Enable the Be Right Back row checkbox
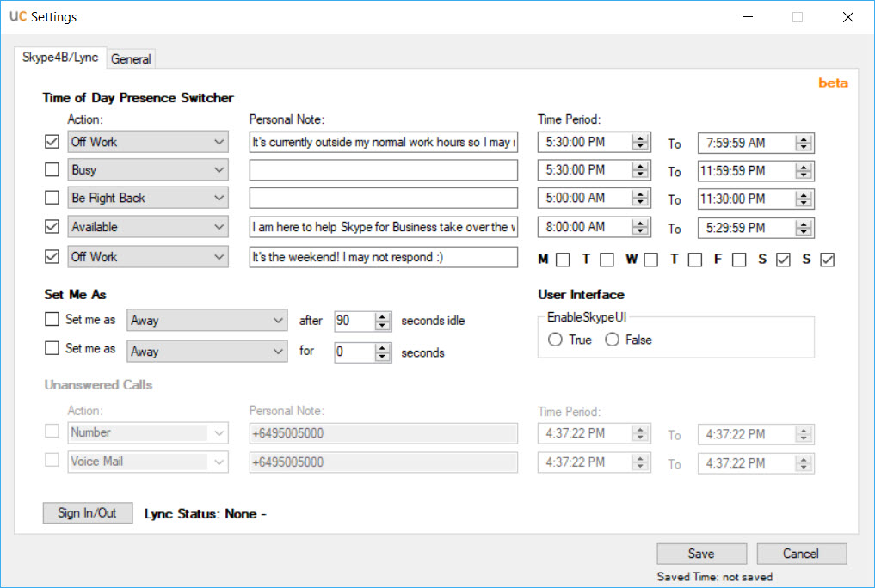Viewport: 875px width, 588px height. point(52,198)
